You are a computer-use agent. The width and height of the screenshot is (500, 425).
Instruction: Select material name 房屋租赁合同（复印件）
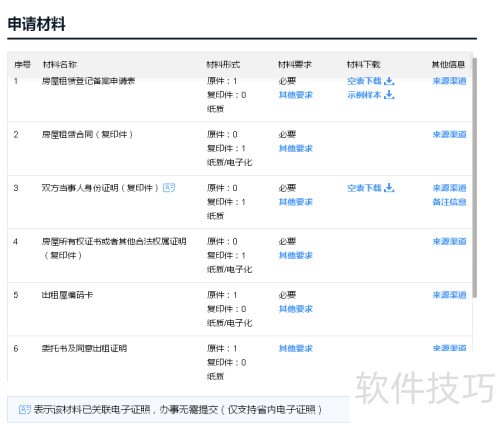click(87, 135)
